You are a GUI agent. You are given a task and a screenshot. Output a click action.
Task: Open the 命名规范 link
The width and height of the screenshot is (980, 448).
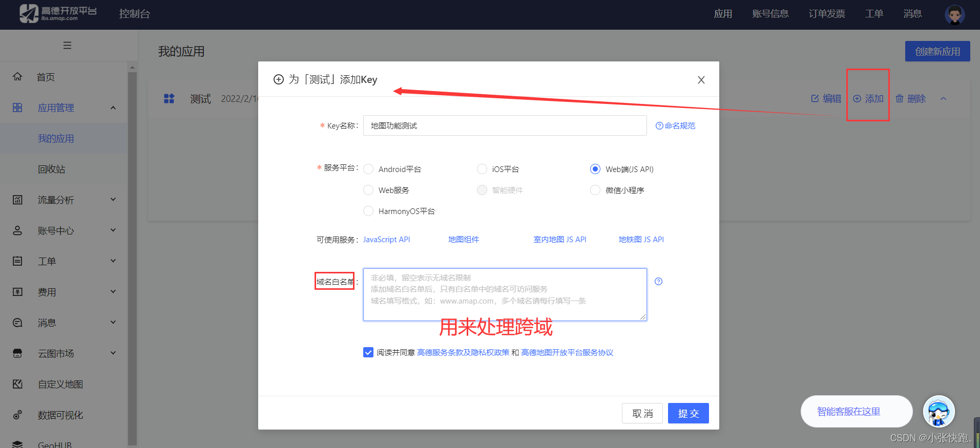(x=676, y=125)
